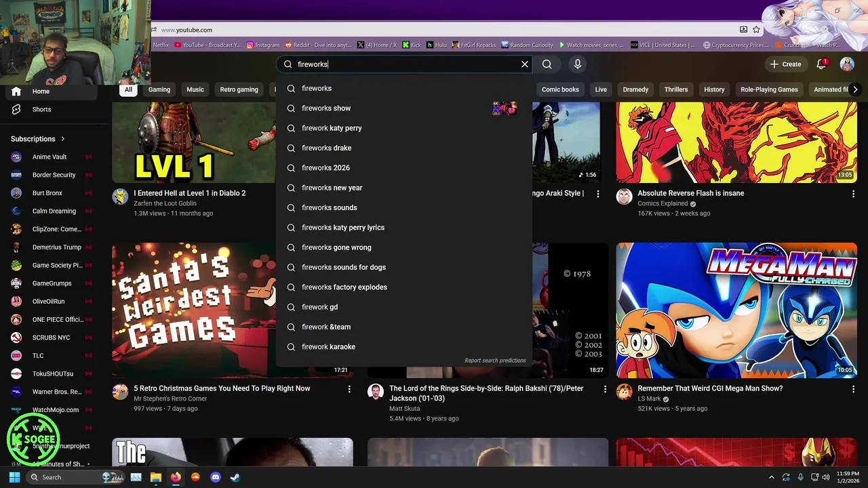The height and width of the screenshot is (488, 868).
Task: Open options for Absolute Reverse Flash video
Action: pyautogui.click(x=853, y=195)
